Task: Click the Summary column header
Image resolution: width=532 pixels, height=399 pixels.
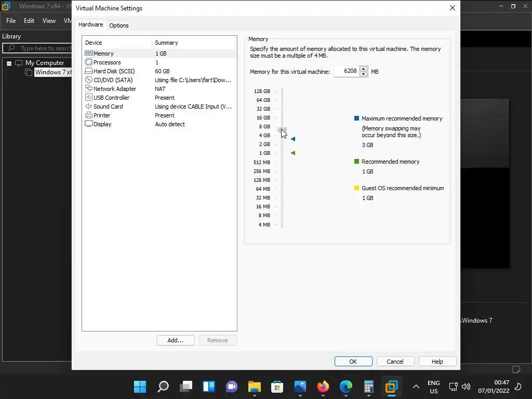Action: point(194,43)
